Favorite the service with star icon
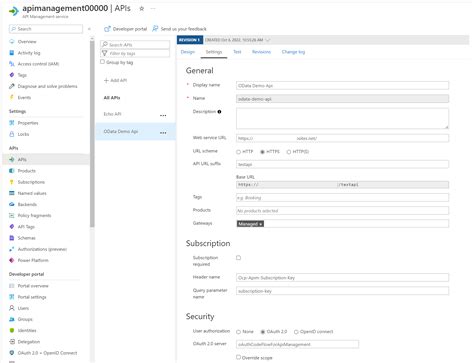 click(x=142, y=9)
